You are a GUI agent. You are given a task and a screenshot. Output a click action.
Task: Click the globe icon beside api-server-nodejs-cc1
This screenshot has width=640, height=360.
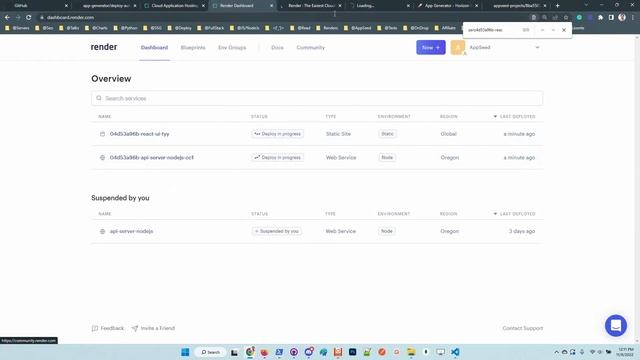(102, 158)
